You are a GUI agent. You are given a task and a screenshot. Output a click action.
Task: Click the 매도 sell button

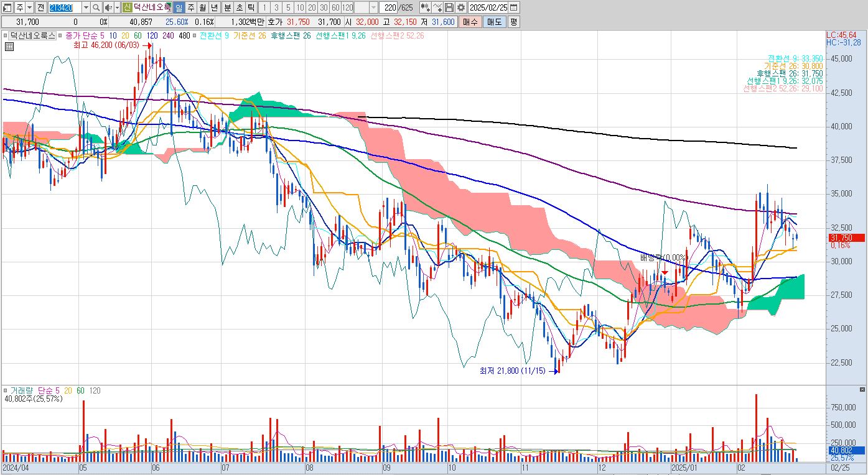point(494,22)
